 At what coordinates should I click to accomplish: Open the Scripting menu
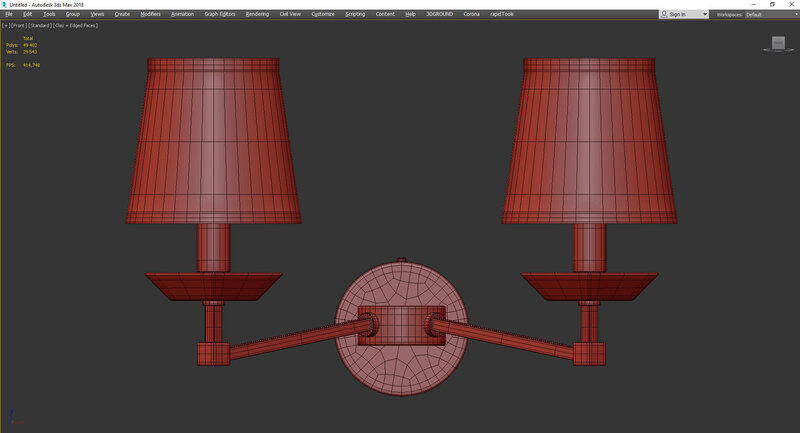point(355,15)
